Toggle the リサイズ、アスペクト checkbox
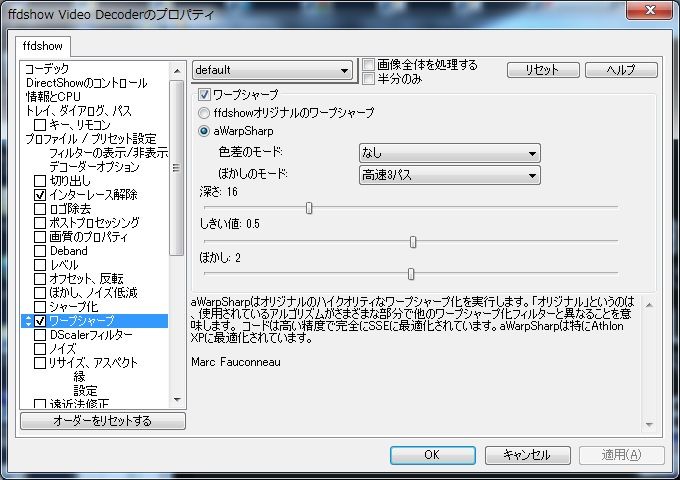 [40, 362]
